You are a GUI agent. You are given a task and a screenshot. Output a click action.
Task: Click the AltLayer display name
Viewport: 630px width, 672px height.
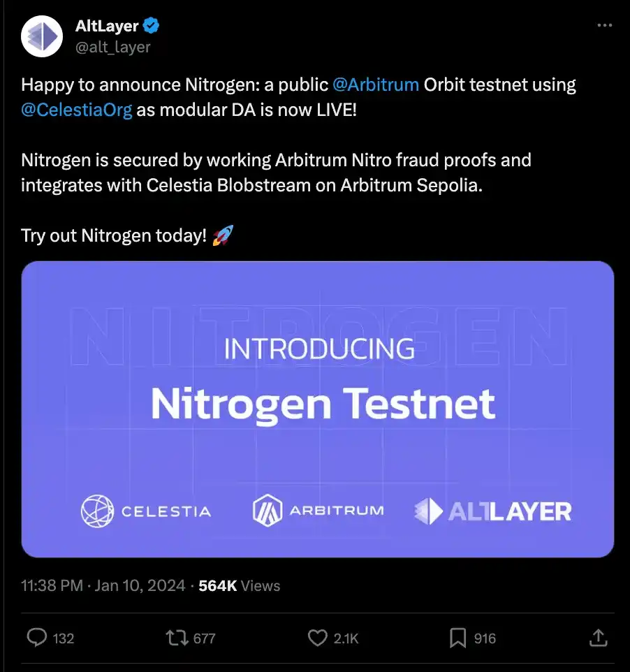coord(107,27)
